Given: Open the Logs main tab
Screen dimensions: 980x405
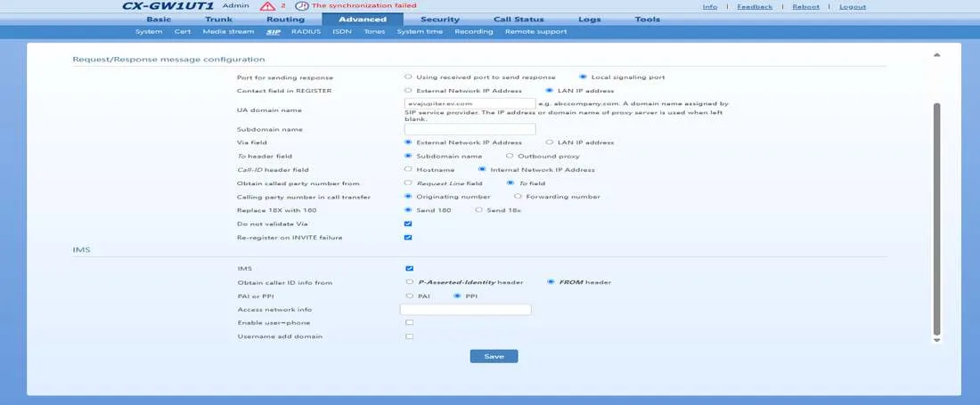Looking at the screenshot, I should pyautogui.click(x=590, y=20).
